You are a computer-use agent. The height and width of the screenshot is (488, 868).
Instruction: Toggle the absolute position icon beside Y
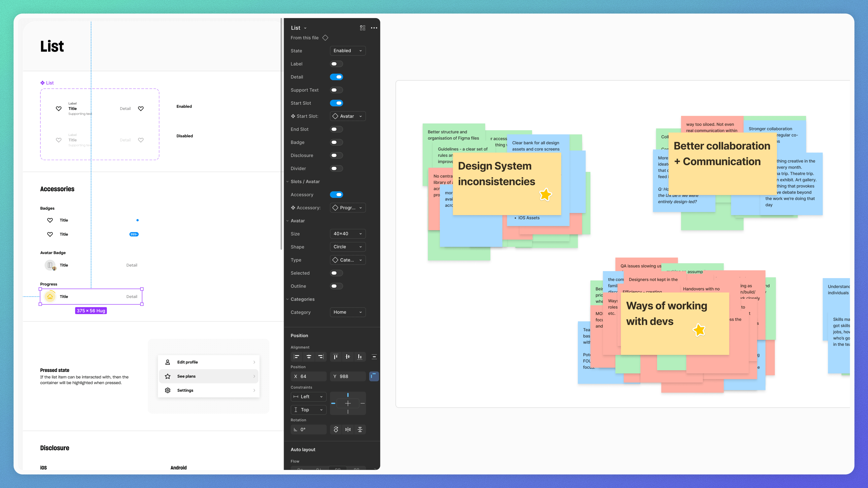pos(374,376)
